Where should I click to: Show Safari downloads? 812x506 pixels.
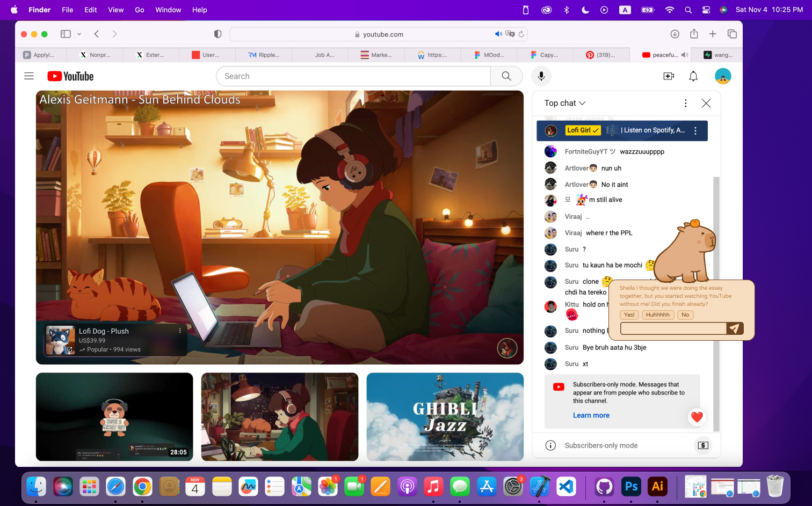[x=675, y=34]
